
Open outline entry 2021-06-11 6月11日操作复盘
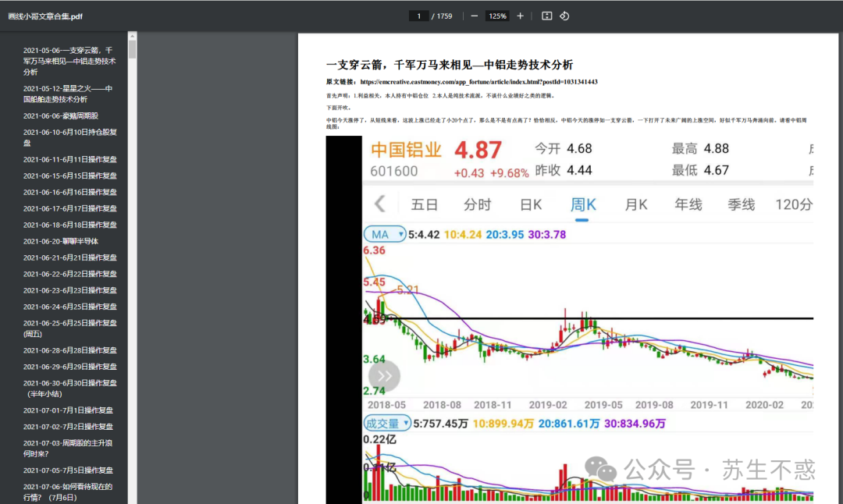(70, 160)
